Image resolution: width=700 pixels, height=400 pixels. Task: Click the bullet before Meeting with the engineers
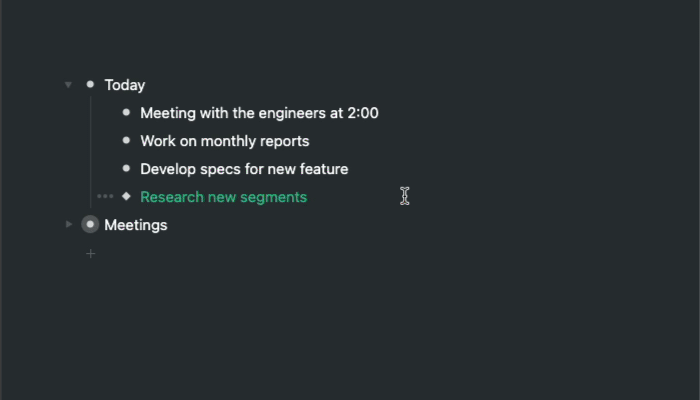126,112
